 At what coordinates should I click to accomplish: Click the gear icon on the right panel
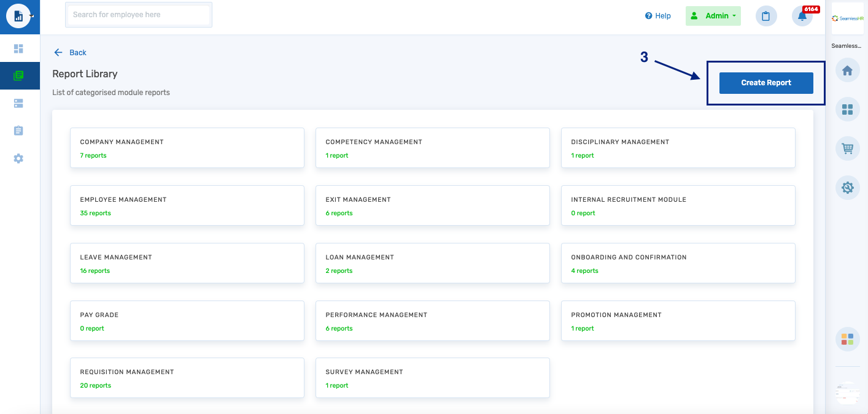pyautogui.click(x=847, y=188)
